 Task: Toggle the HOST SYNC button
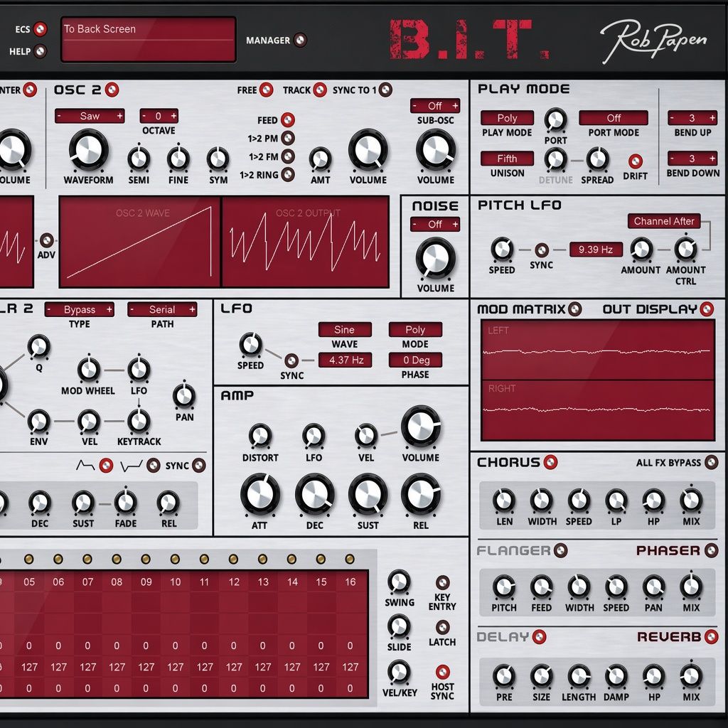pos(442,672)
